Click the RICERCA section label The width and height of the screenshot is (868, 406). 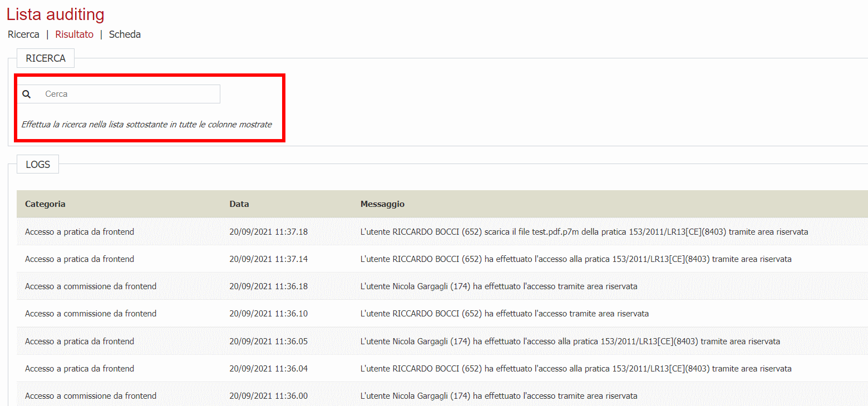[46, 58]
